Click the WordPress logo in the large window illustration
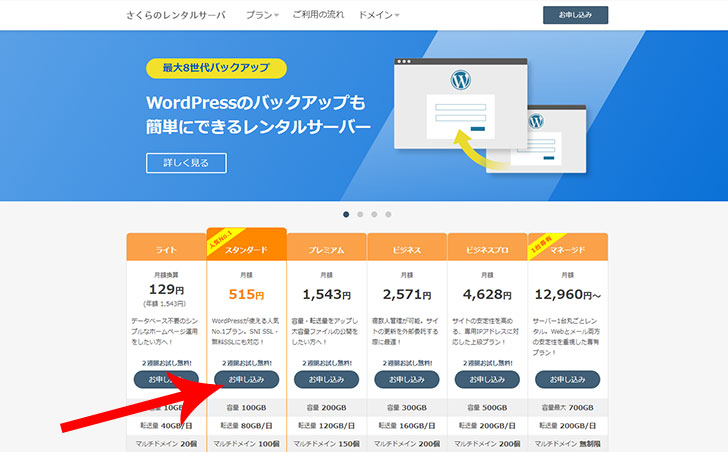Screen dimensions: 728x452 461,80
